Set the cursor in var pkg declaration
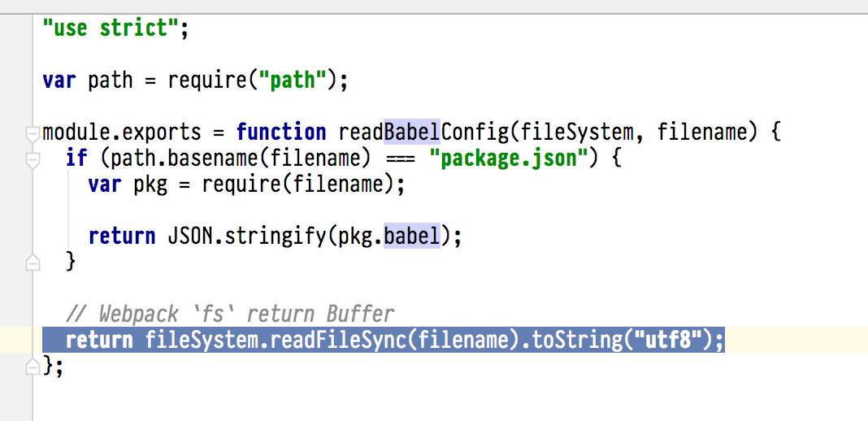This screenshot has width=868, height=421. (x=246, y=184)
